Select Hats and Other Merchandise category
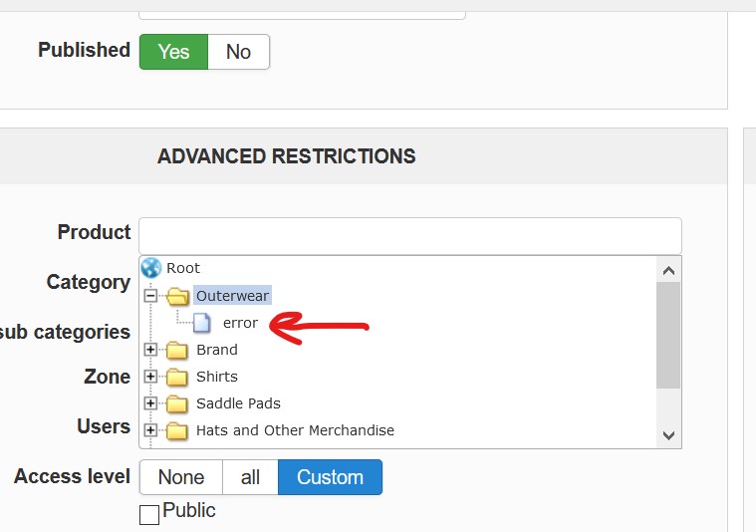This screenshot has height=532, width=756. [295, 430]
